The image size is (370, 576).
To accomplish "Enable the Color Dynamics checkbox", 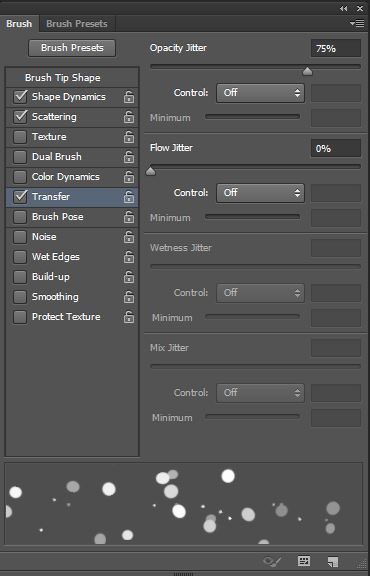I will (20, 177).
